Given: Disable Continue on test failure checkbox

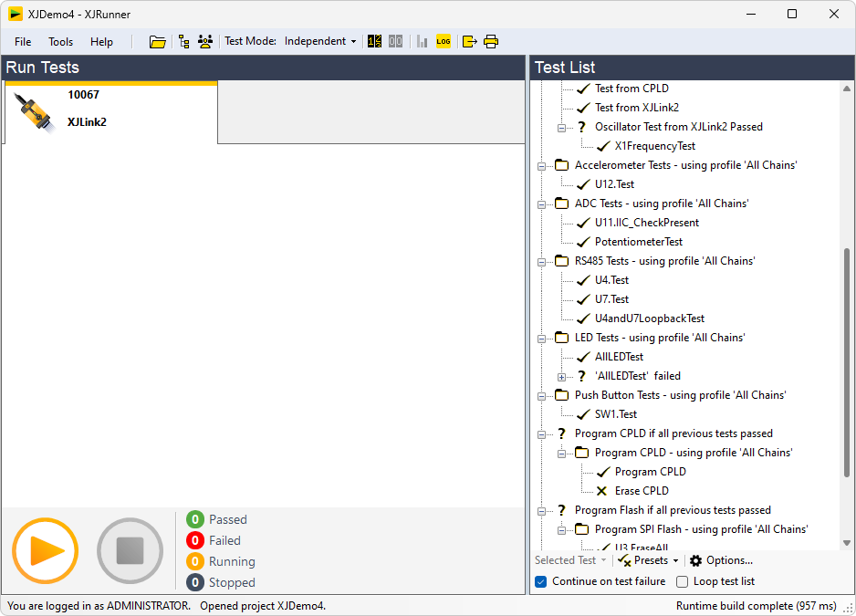Looking at the screenshot, I should coord(541,581).
